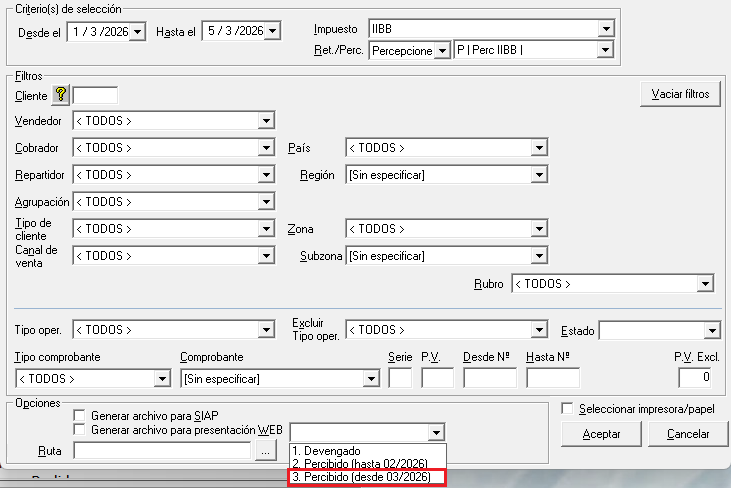Click the client lookup question mark icon
731x489 pixels.
[60, 95]
